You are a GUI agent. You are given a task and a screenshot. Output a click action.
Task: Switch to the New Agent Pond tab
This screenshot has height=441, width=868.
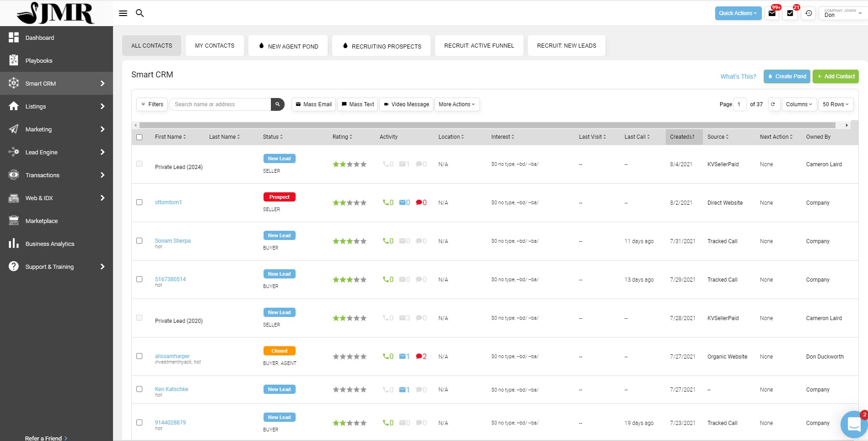point(288,46)
